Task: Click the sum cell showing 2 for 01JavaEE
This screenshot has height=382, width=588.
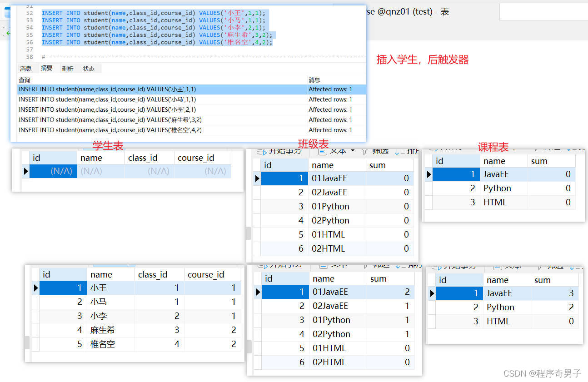Action: (x=390, y=292)
